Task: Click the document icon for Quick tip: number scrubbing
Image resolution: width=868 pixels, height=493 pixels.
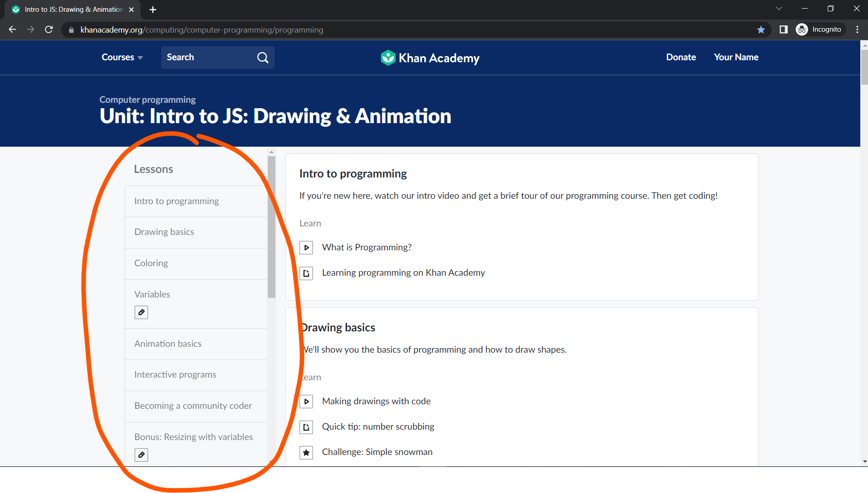Action: (x=306, y=426)
